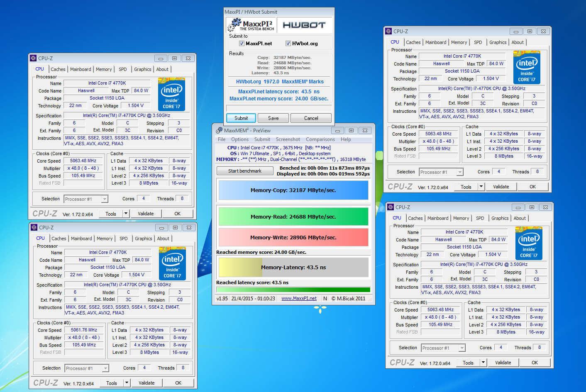Open Tools dropdown arrow in lower-left CPU-Z
This screenshot has width=586, height=392.
[x=127, y=383]
